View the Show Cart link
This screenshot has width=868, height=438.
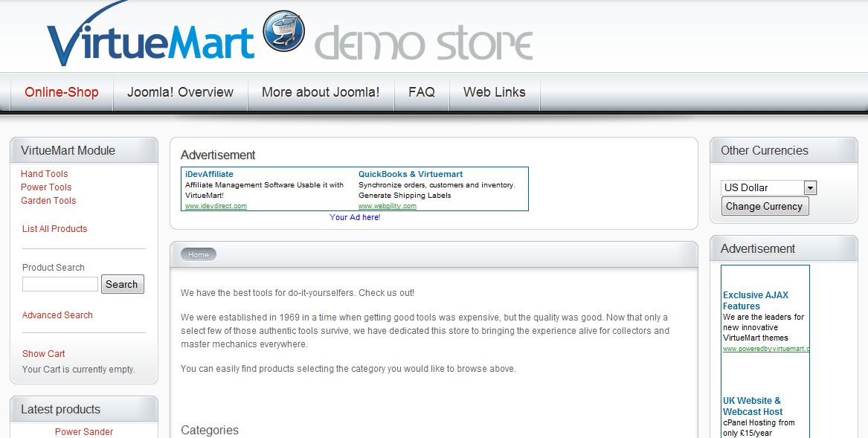(44, 354)
